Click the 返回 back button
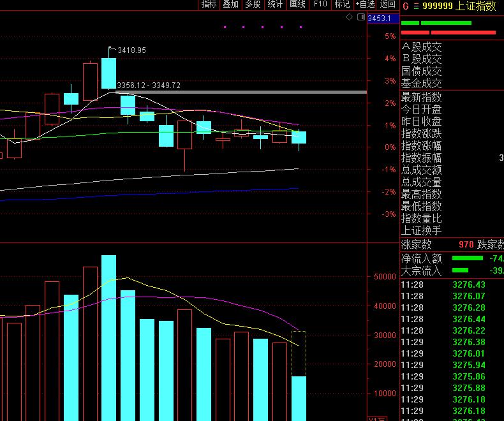Screen dimensions: 504x421 [x=388, y=4]
